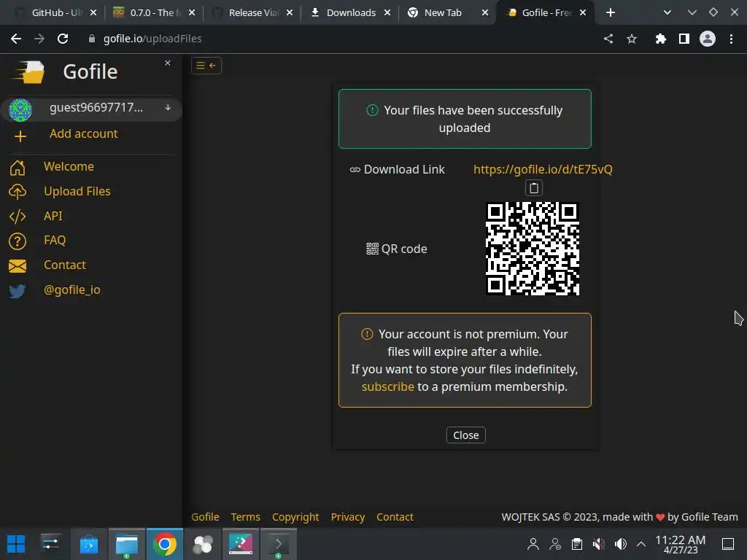Bookmark this page with star icon
Image resolution: width=747 pixels, height=560 pixels.
(x=632, y=39)
